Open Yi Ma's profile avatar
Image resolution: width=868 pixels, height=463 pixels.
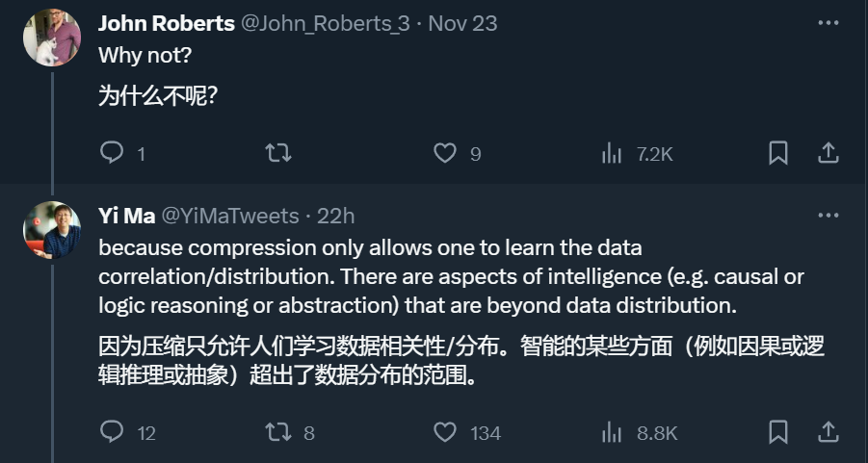pyautogui.click(x=52, y=230)
